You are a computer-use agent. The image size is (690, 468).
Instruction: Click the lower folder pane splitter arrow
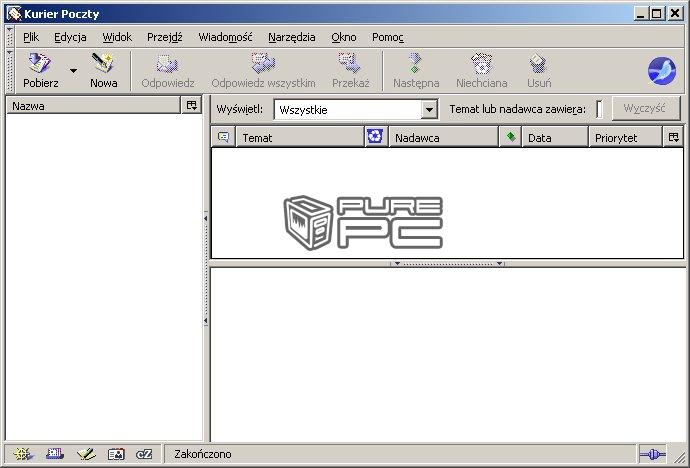[x=206, y=321]
